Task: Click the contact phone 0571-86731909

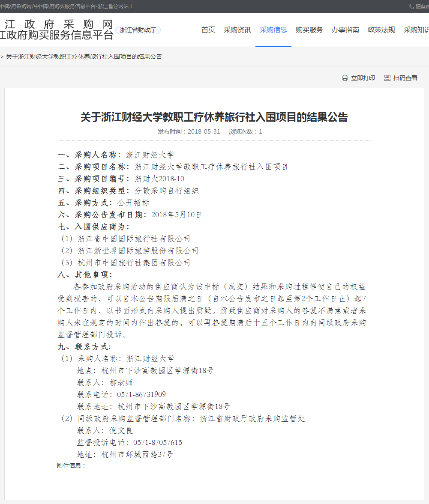Action: [x=141, y=395]
